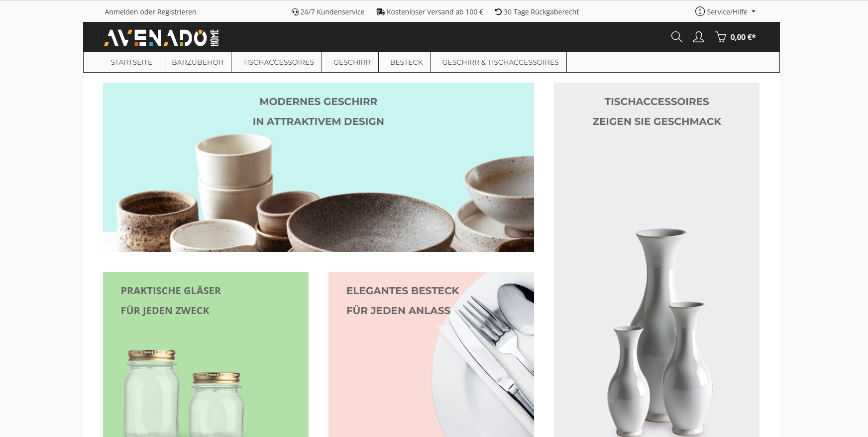Open the user account icon
868x437 pixels.
click(699, 37)
